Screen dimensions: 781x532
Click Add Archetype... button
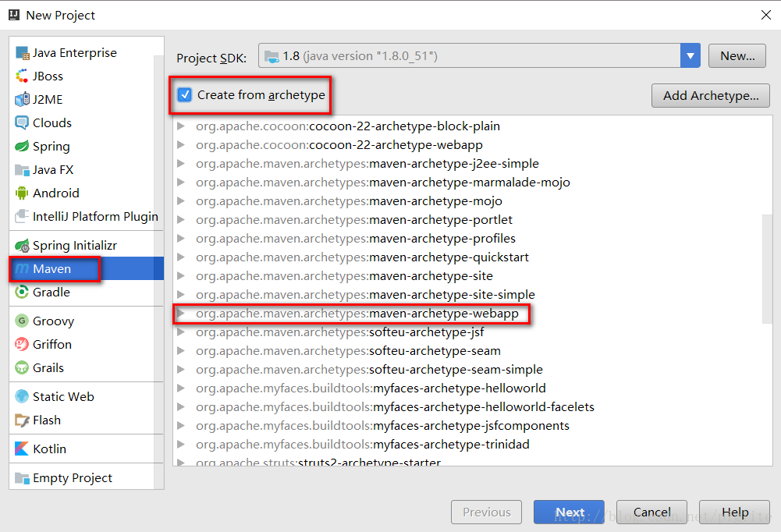711,96
